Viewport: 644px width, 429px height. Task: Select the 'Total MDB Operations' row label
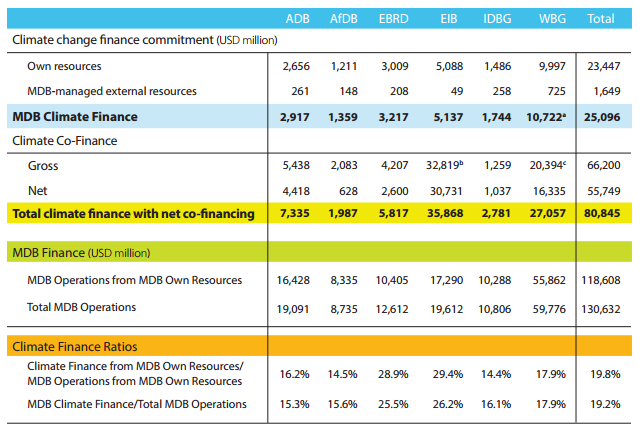[83, 307]
